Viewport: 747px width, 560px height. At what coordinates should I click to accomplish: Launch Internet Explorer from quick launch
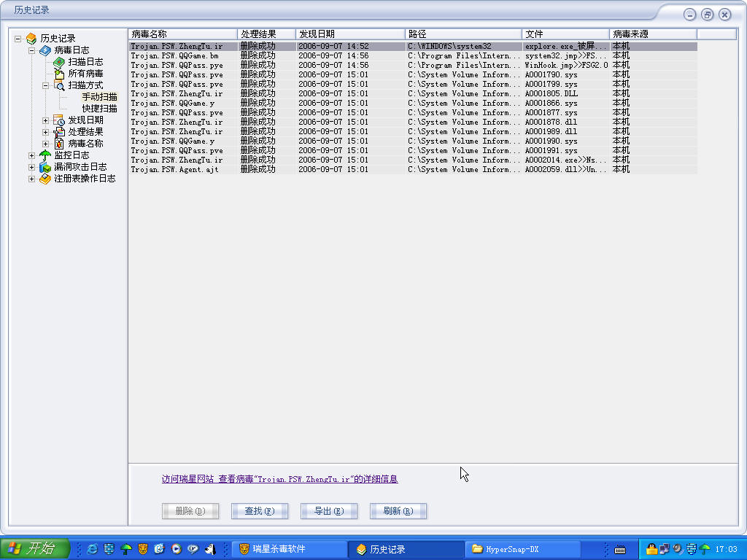pyautogui.click(x=93, y=549)
